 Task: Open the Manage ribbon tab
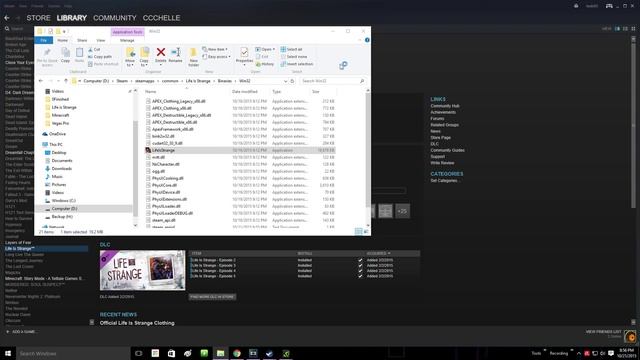tap(127, 40)
